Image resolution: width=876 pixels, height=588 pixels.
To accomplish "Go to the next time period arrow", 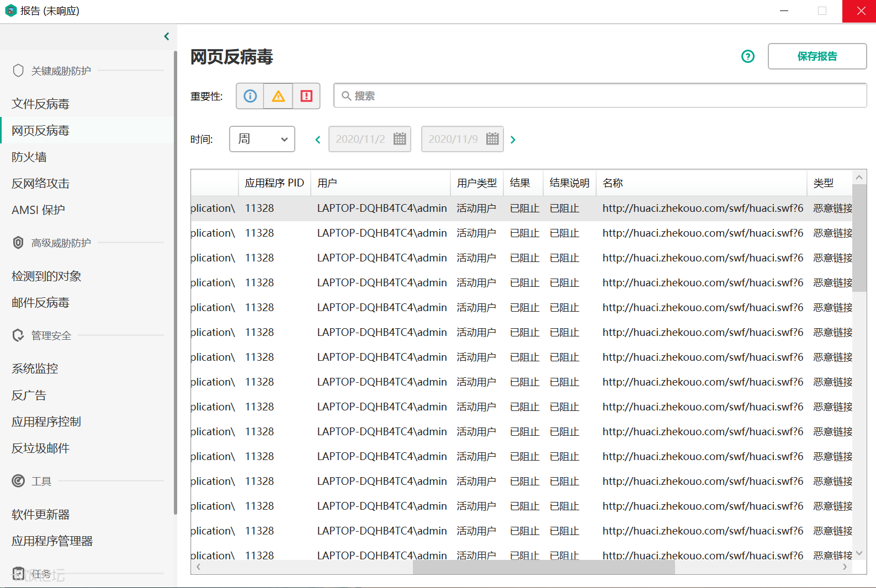I will click(513, 140).
